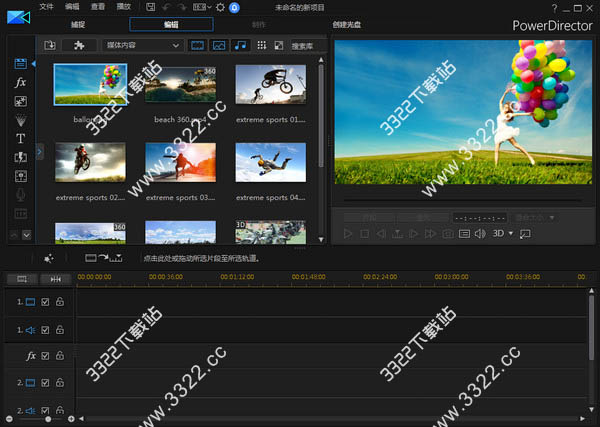Click the save project icon
This screenshot has width=600, height=427.
(x=150, y=7)
